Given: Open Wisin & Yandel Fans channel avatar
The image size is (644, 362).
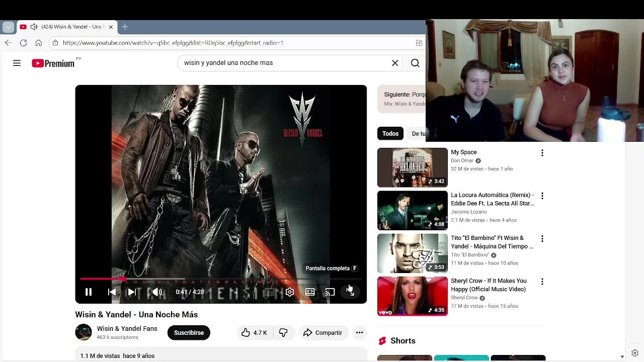Looking at the screenshot, I should click(84, 332).
